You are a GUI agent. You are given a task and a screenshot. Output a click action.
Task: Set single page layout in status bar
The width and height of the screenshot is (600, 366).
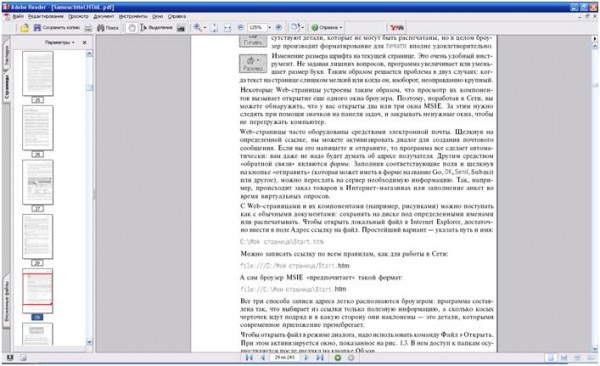551,358
